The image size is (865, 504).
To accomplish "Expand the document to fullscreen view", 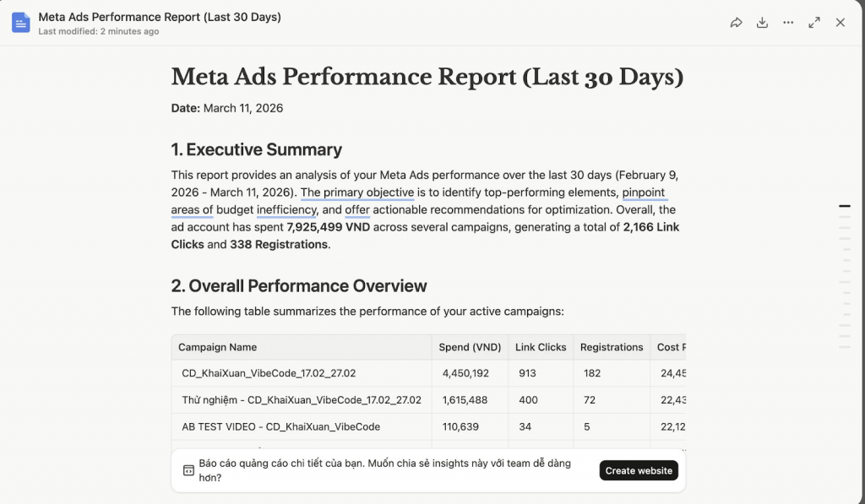I will tap(814, 23).
